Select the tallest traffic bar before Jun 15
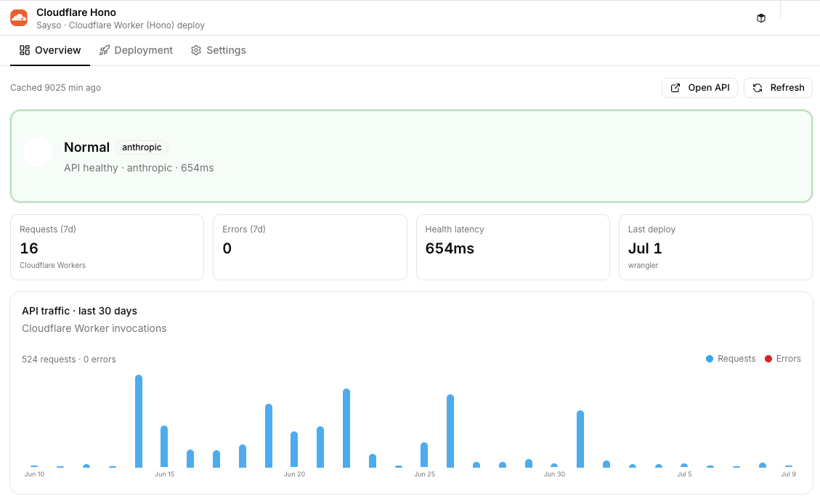820x504 pixels. click(139, 421)
